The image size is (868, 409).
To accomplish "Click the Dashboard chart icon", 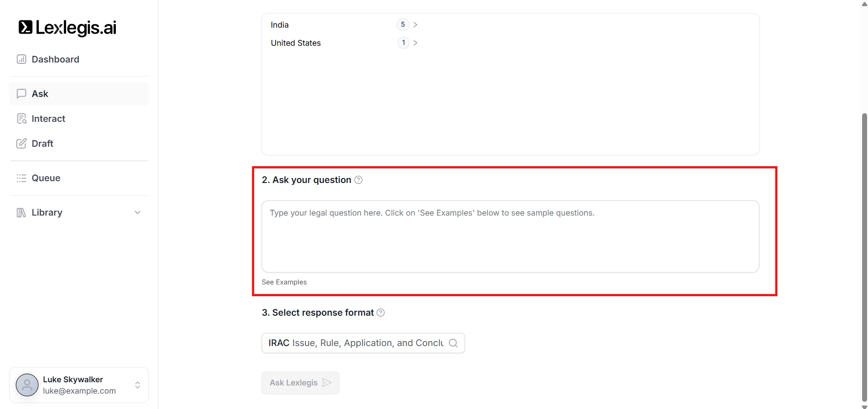I will tap(21, 59).
